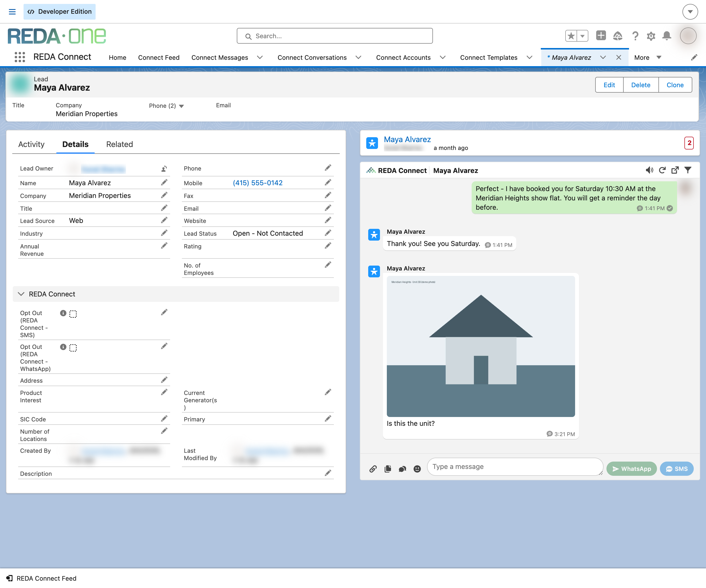706x588 pixels.
Task: Open the Setup gear icon
Action: point(651,36)
